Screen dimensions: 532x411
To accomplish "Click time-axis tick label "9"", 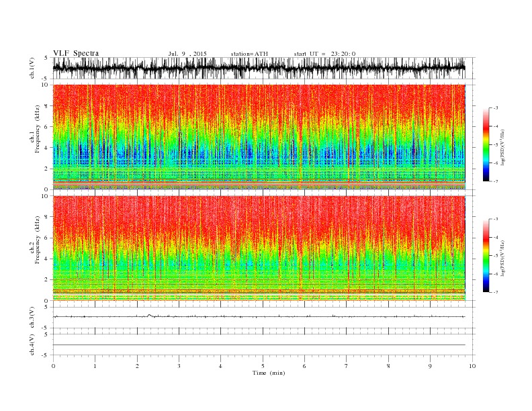I will click(430, 366).
